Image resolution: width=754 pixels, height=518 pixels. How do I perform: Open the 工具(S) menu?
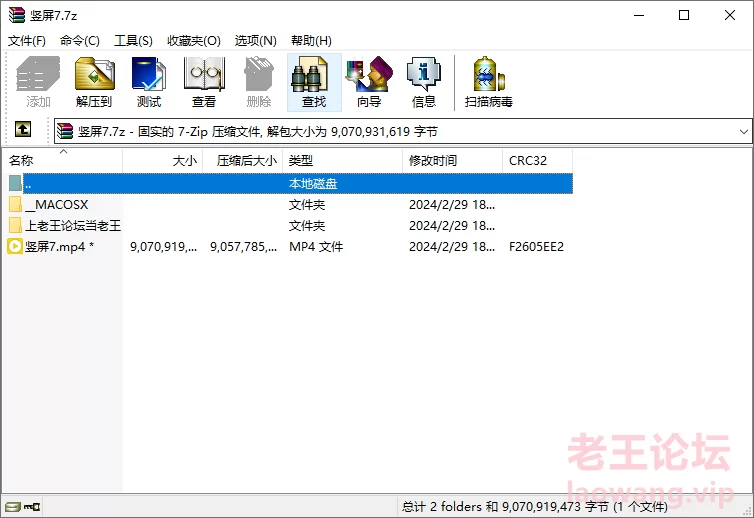point(133,41)
